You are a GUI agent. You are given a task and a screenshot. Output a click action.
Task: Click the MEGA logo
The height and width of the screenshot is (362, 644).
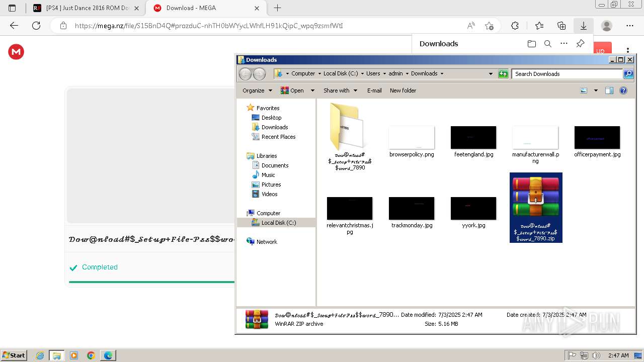click(16, 52)
